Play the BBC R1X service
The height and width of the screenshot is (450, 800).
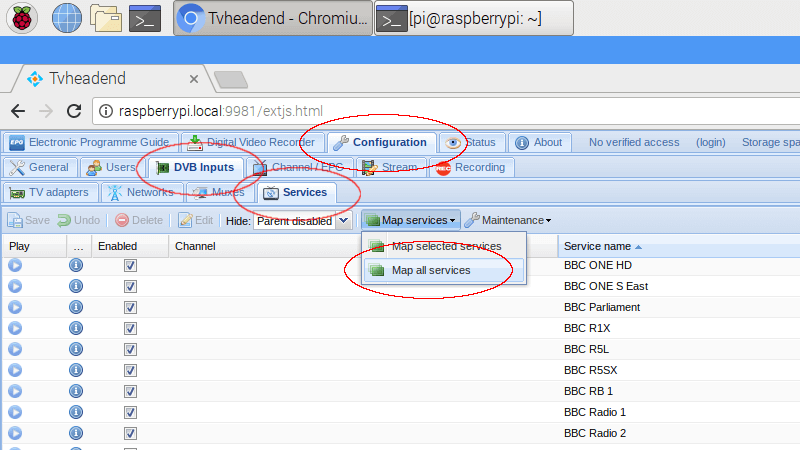(x=15, y=328)
